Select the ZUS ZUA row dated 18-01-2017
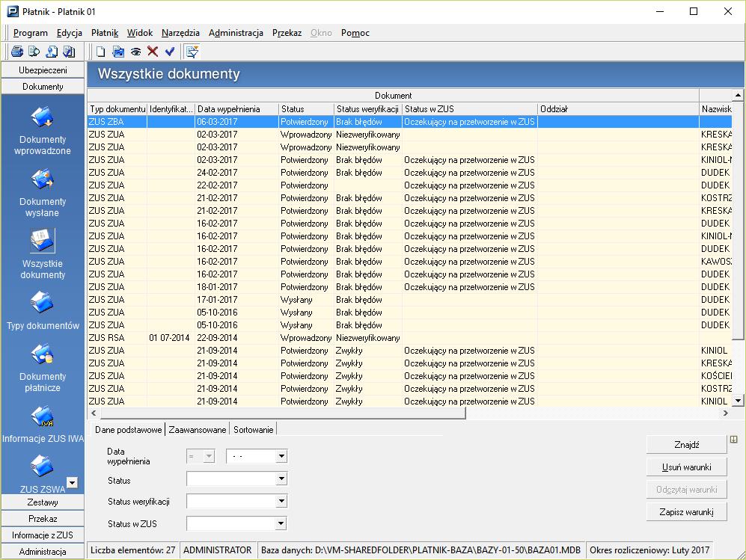Screen dimensions: 746x560 coord(409,286)
